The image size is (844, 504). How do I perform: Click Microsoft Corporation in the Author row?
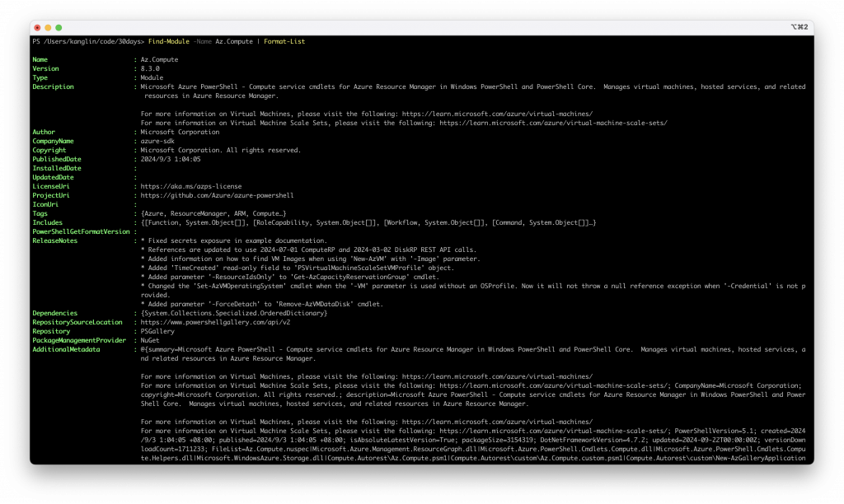[180, 132]
